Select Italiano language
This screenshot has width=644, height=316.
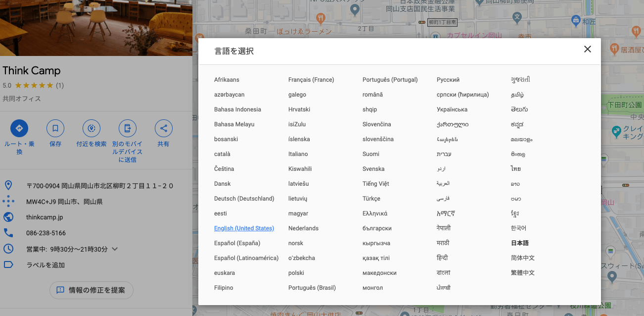point(298,154)
